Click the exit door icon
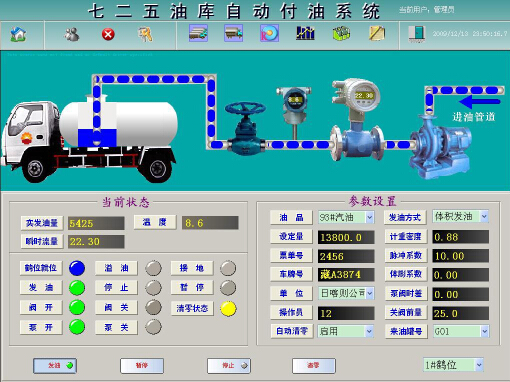The image size is (510, 382). coord(417,34)
